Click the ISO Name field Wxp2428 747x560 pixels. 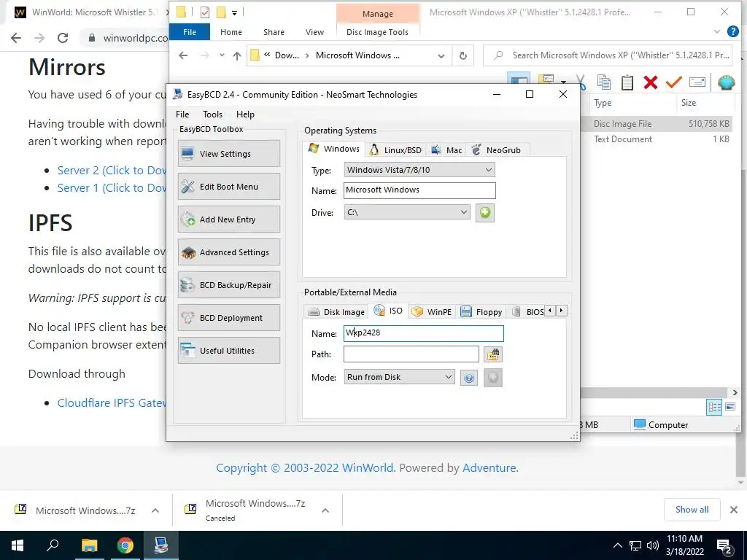click(x=424, y=332)
